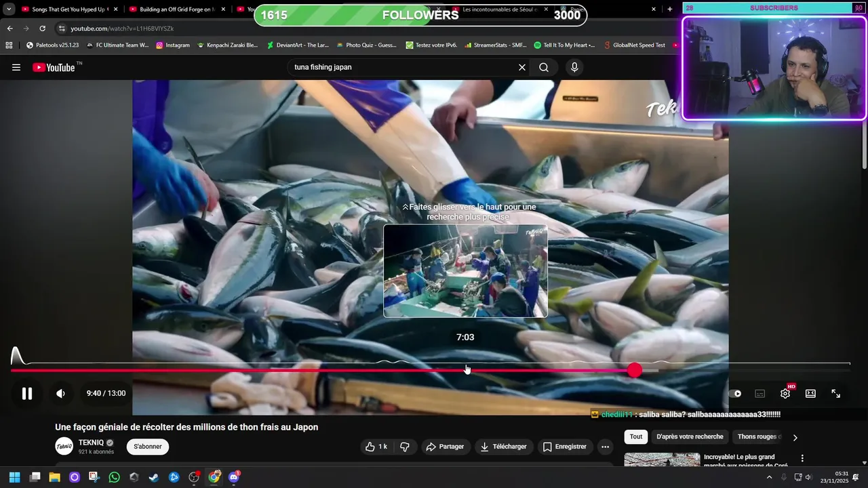Image resolution: width=868 pixels, height=488 pixels.
Task: Click the red progress bar scrubber handle
Action: click(x=634, y=370)
